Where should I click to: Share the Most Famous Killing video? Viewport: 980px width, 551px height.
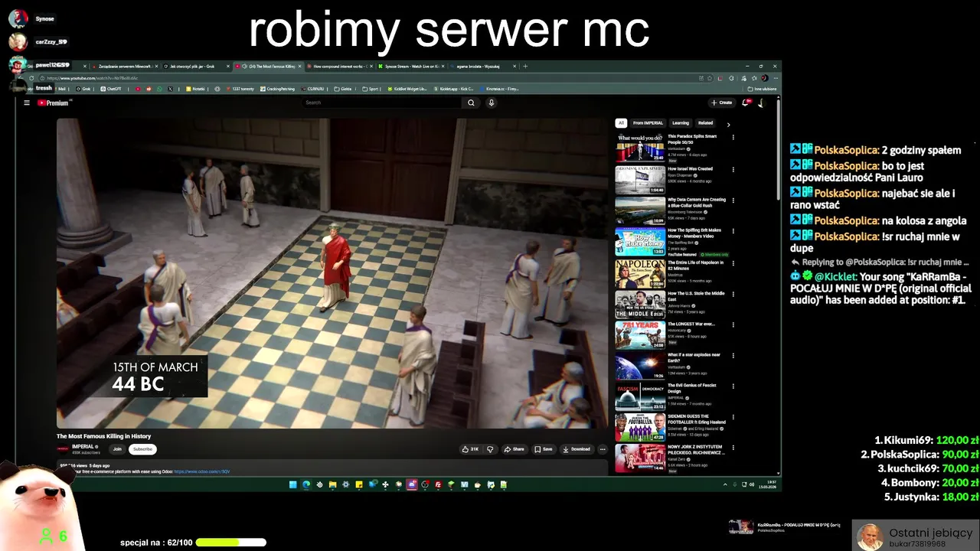point(514,449)
